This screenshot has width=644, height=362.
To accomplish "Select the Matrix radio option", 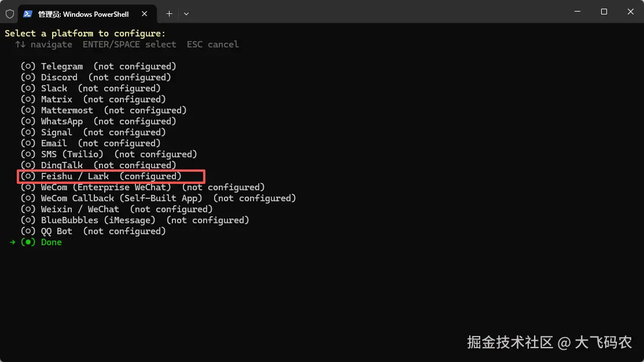I will (28, 99).
